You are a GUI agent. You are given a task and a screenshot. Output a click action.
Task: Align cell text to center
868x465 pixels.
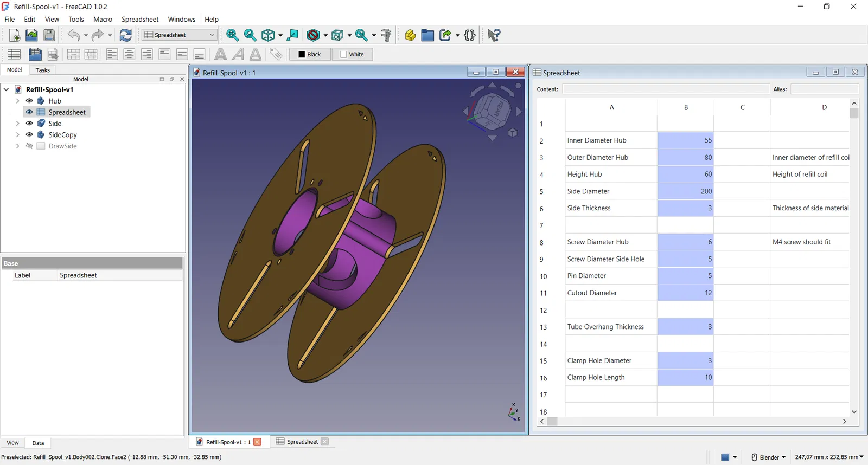click(129, 54)
